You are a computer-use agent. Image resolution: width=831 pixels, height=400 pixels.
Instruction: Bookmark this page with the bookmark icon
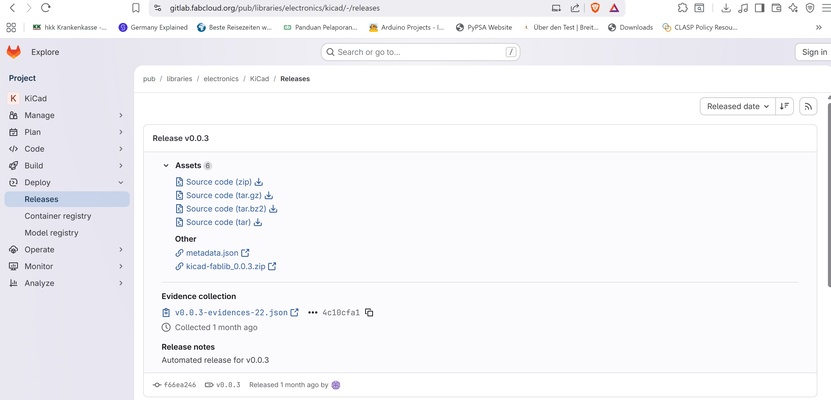136,8
